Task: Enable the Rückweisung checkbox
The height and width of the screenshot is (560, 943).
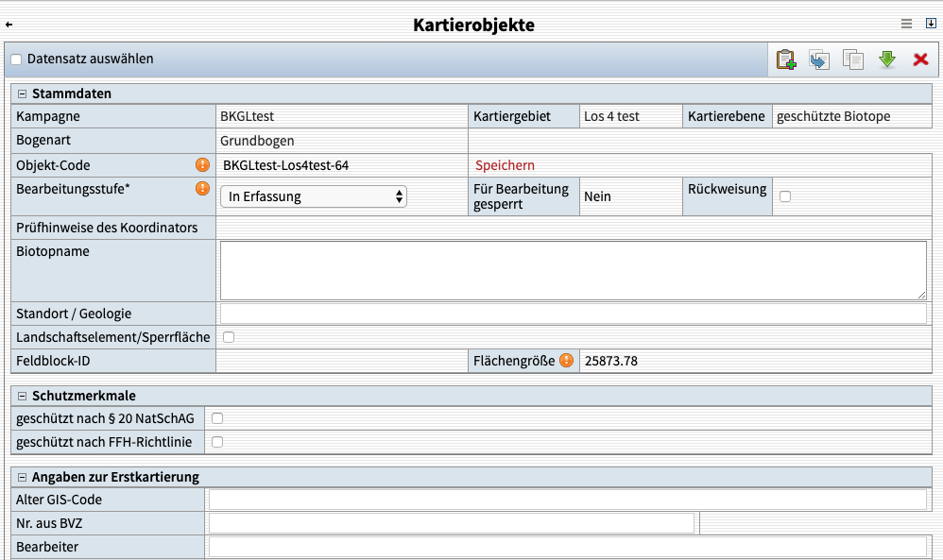Action: coord(785,196)
